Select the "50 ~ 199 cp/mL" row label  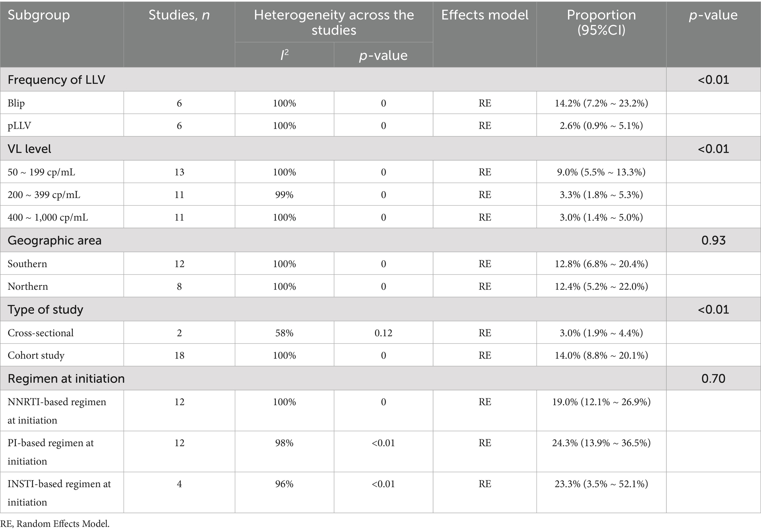pos(41,172)
